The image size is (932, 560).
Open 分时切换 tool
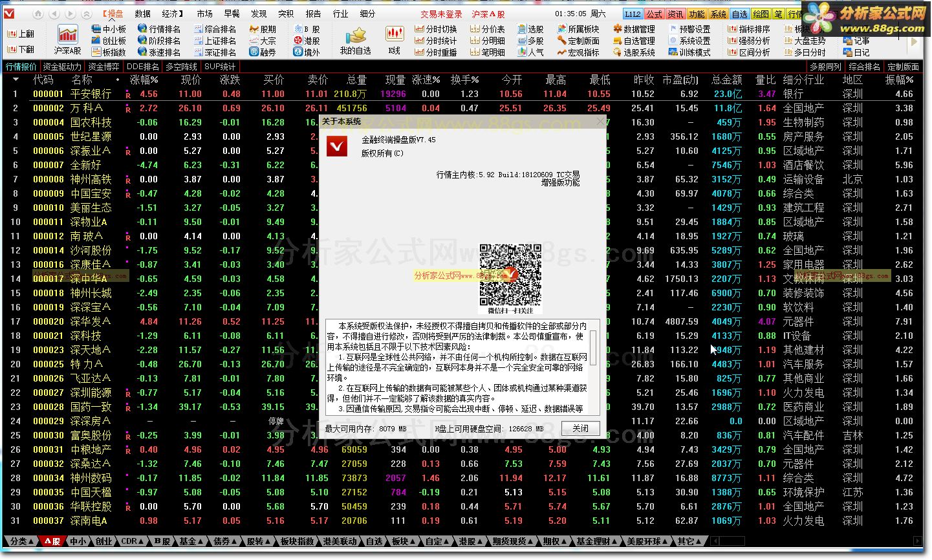436,29
